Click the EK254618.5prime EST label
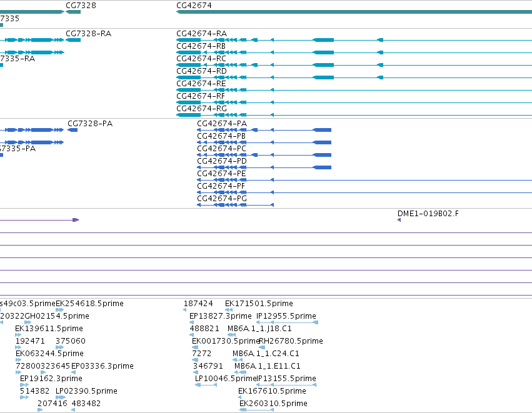 89,304
